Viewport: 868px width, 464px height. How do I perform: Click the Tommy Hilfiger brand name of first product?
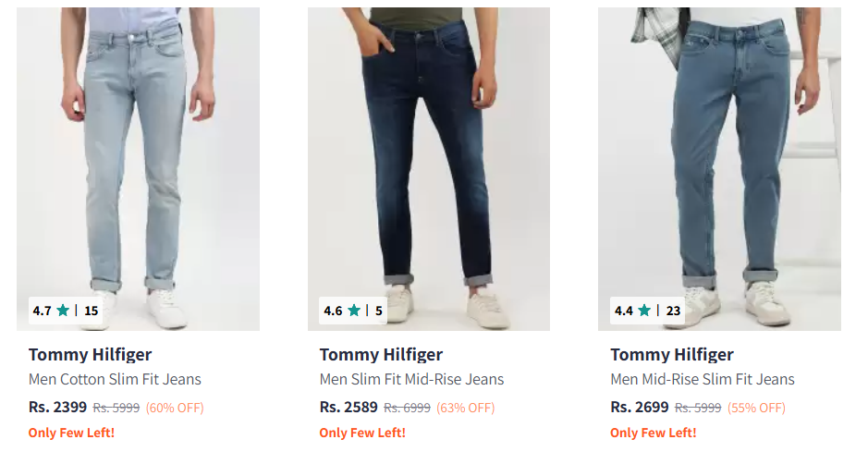pos(90,355)
